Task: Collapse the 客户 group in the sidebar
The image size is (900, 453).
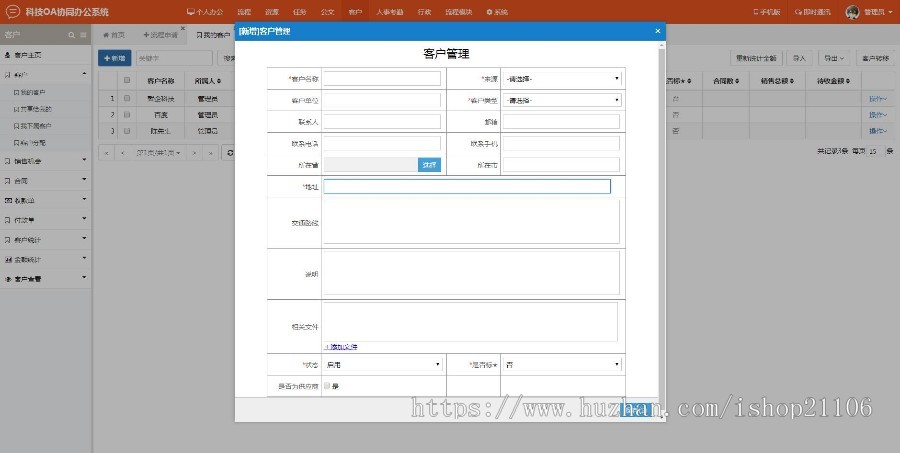Action: coord(45,74)
